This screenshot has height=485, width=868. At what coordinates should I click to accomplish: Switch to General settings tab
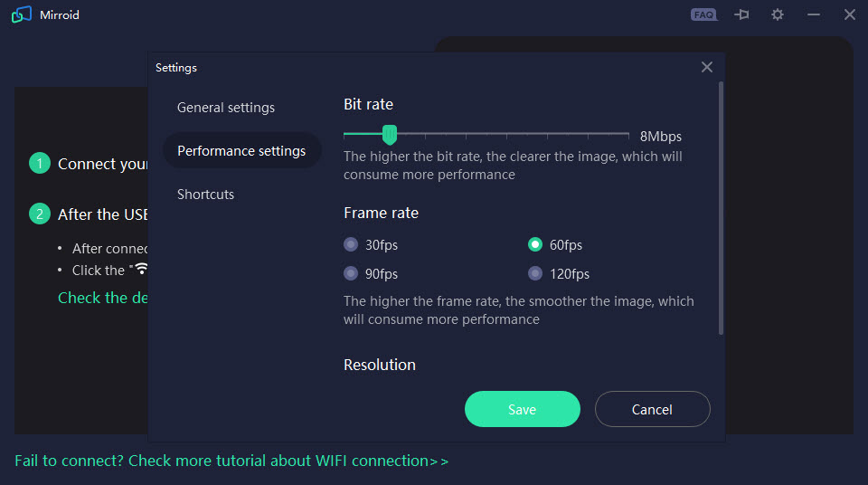coord(226,108)
